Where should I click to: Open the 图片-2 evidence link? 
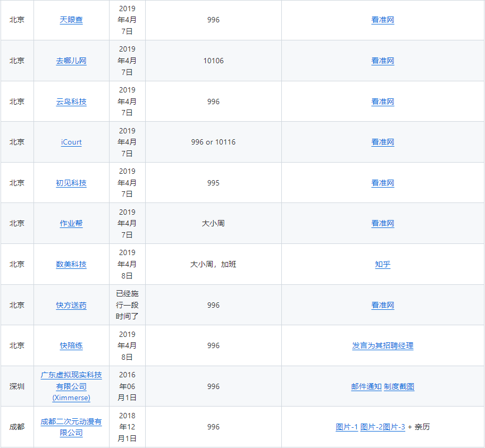372,427
